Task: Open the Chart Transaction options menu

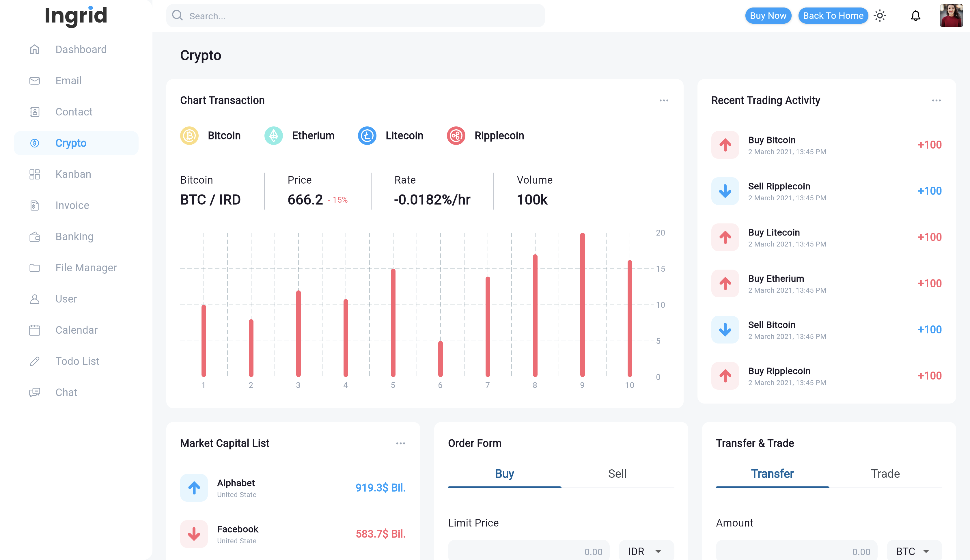Action: 664,100
